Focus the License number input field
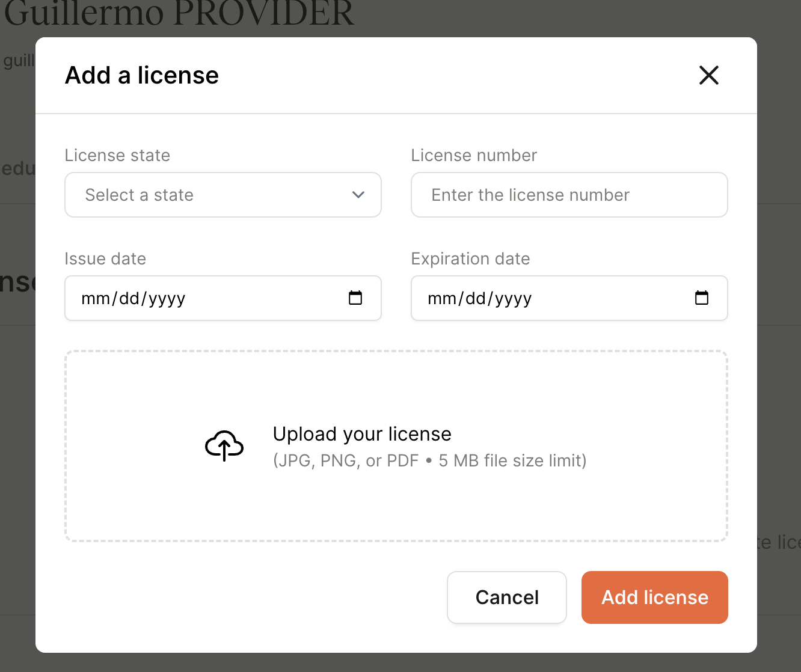The height and width of the screenshot is (672, 801). click(569, 195)
